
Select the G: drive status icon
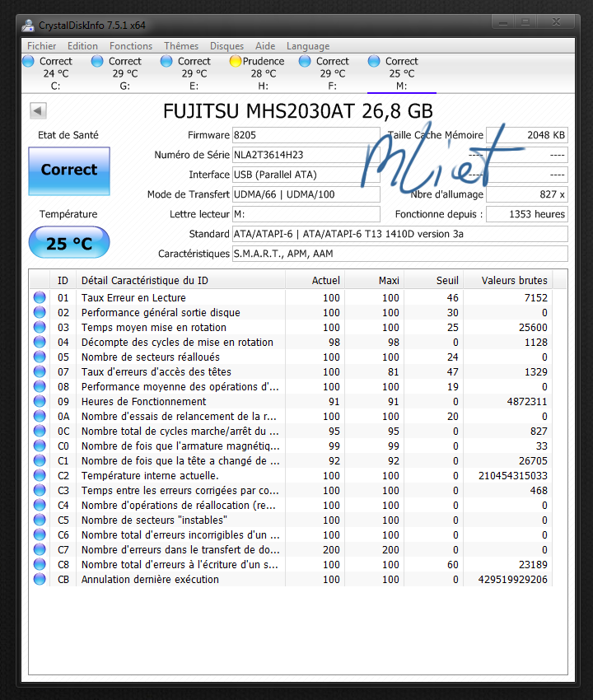pyautogui.click(x=97, y=61)
